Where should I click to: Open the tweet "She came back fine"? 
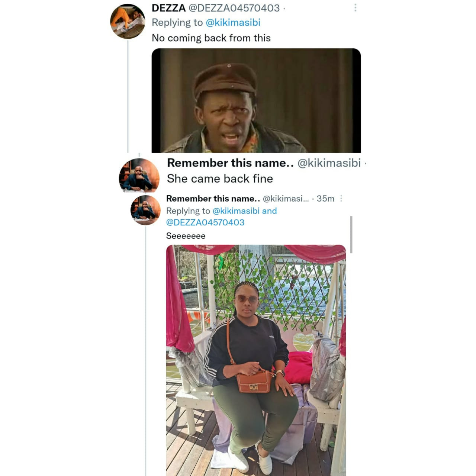(220, 179)
